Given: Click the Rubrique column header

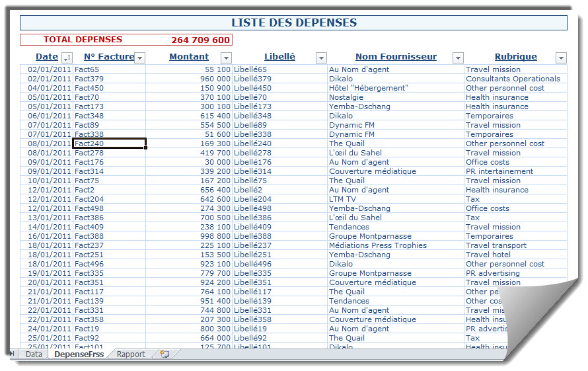Looking at the screenshot, I should click(515, 57).
